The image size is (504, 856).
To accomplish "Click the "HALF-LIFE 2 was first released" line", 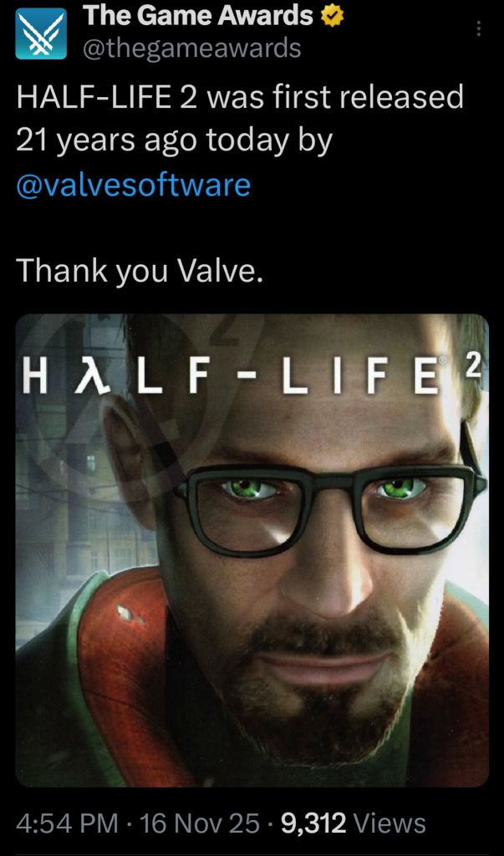I will (x=240, y=97).
